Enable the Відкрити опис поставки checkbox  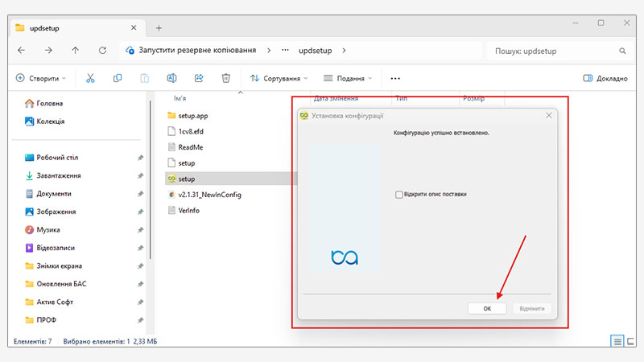pos(399,194)
